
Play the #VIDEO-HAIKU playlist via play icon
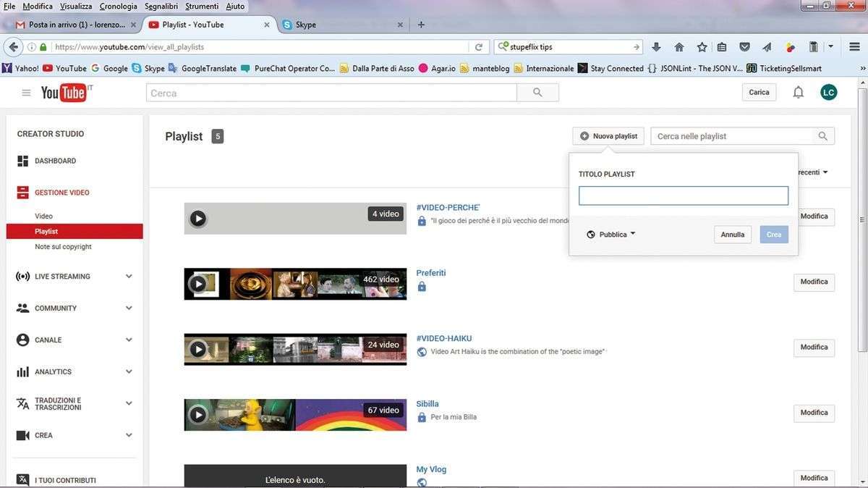(197, 349)
